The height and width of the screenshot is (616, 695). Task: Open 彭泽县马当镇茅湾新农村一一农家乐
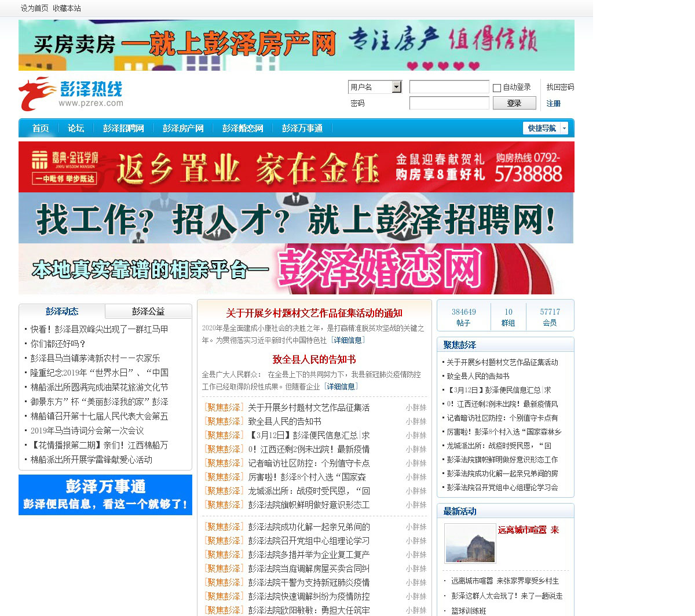pyautogui.click(x=95, y=358)
